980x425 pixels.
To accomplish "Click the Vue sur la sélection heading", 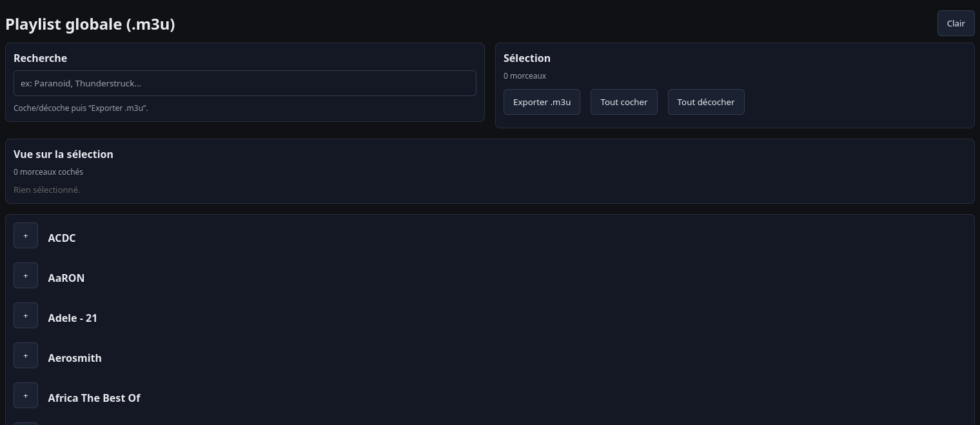I will (63, 154).
